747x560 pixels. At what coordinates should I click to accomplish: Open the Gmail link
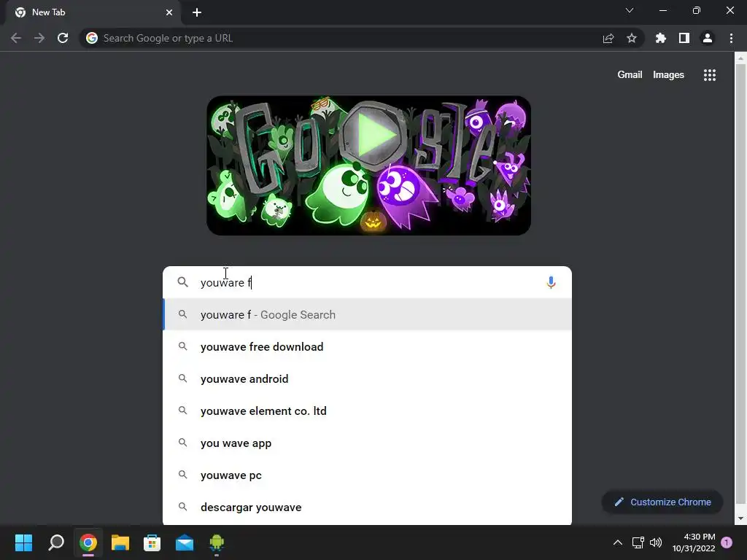[630, 75]
